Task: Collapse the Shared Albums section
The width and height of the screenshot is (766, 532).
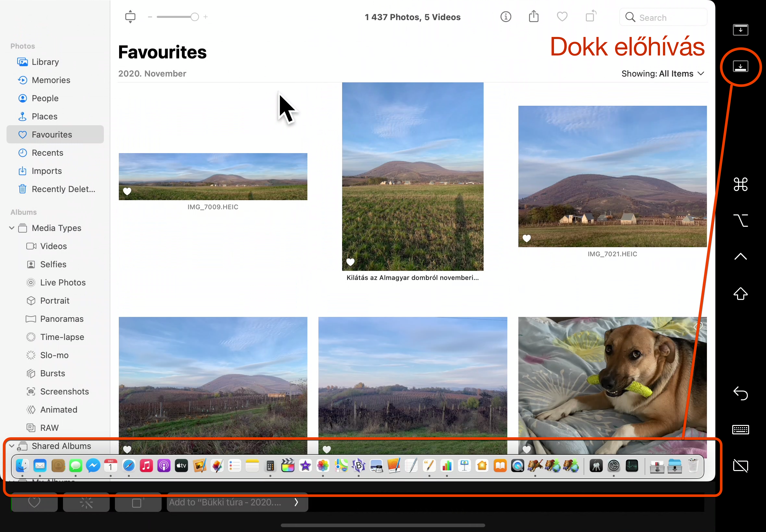Action: pyautogui.click(x=12, y=446)
